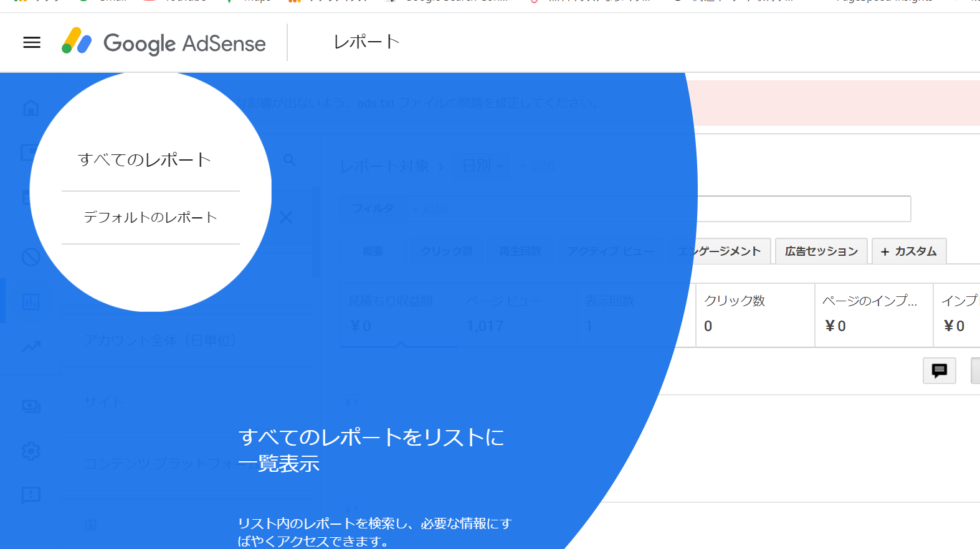The image size is (980, 549).
Task: Add a custom tab with + カスタム
Action: (x=909, y=251)
